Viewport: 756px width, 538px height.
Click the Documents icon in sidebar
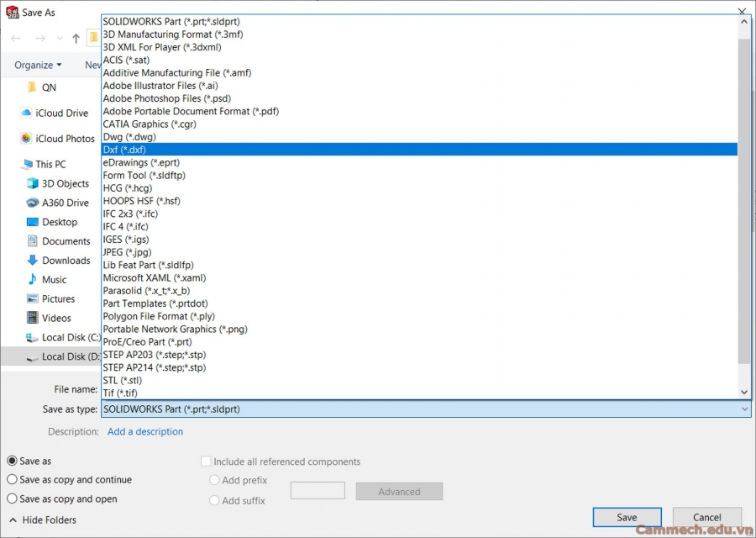[x=32, y=240]
